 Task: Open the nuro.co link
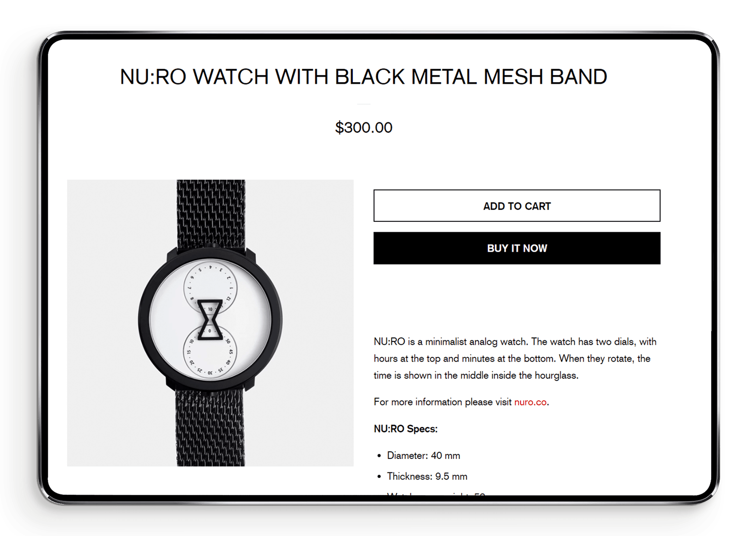click(530, 402)
